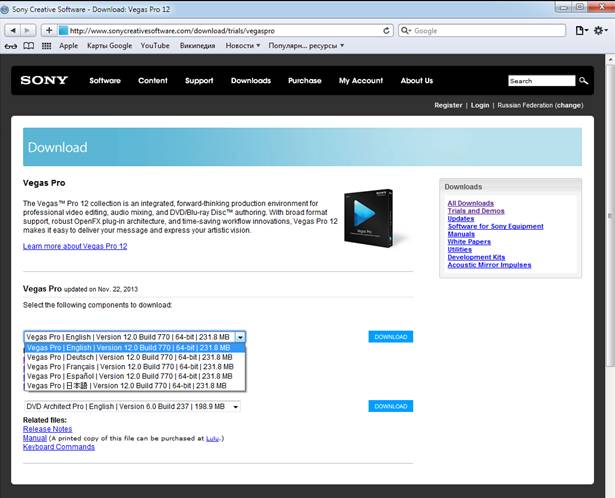Image resolution: width=615 pixels, height=498 pixels.
Task: Open the About Us menu
Action: point(417,81)
